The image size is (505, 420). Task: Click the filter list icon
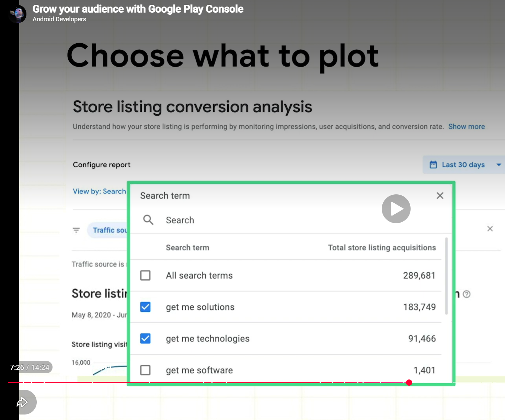pos(76,230)
